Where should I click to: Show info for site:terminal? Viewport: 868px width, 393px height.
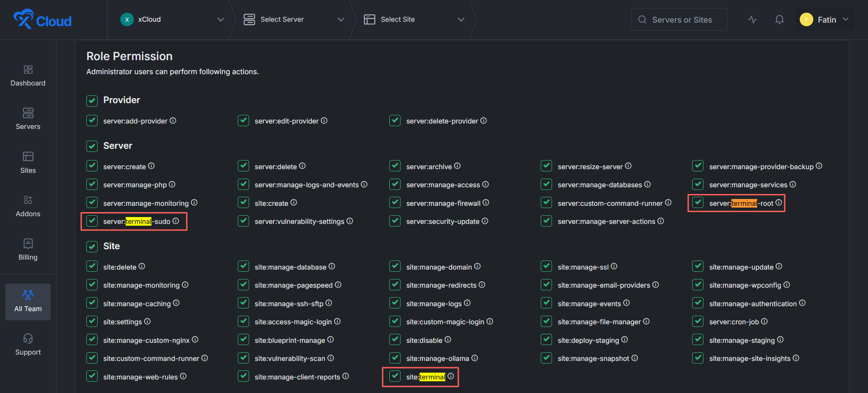(x=451, y=376)
